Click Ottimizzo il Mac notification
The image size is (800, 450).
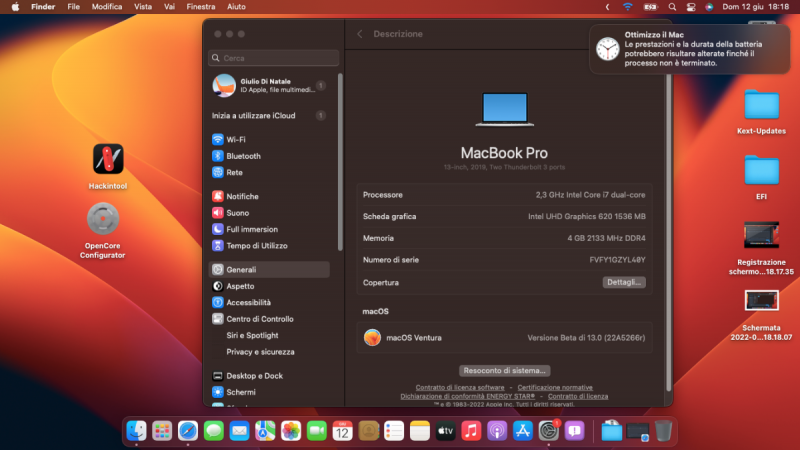point(691,49)
